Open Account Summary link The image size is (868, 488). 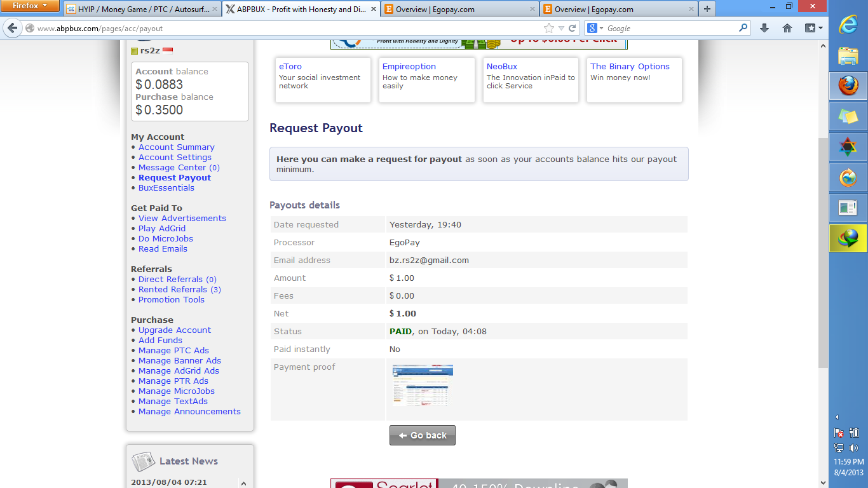177,147
